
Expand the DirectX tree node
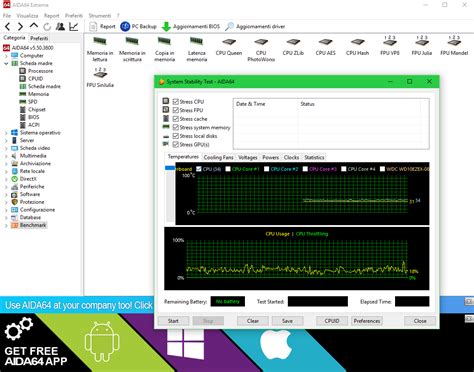pyautogui.click(x=6, y=179)
